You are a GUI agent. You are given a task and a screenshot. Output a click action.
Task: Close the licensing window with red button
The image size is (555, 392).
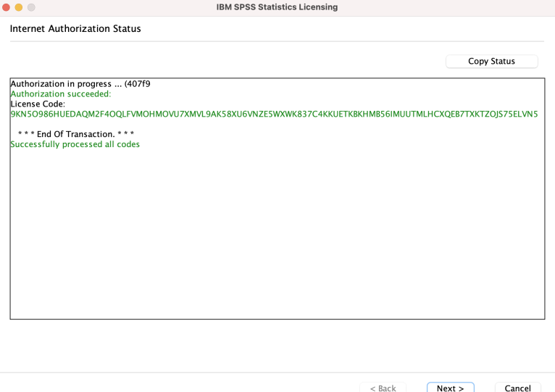[x=6, y=7]
